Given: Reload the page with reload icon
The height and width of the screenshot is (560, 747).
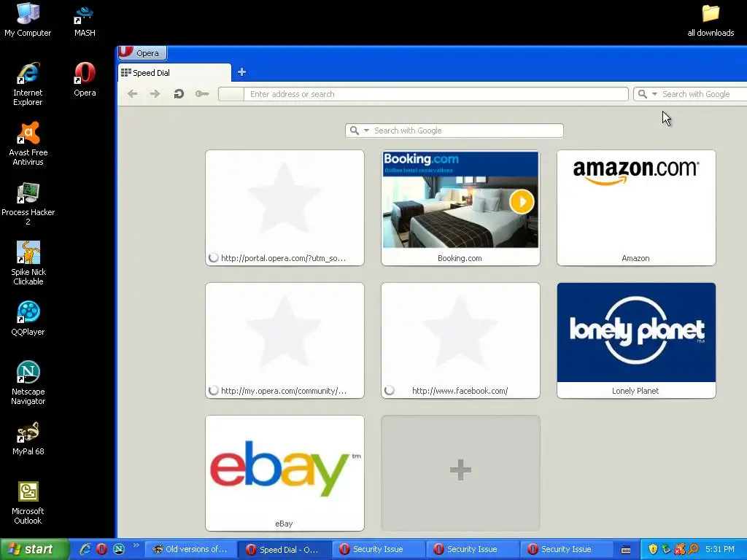Looking at the screenshot, I should tap(179, 94).
